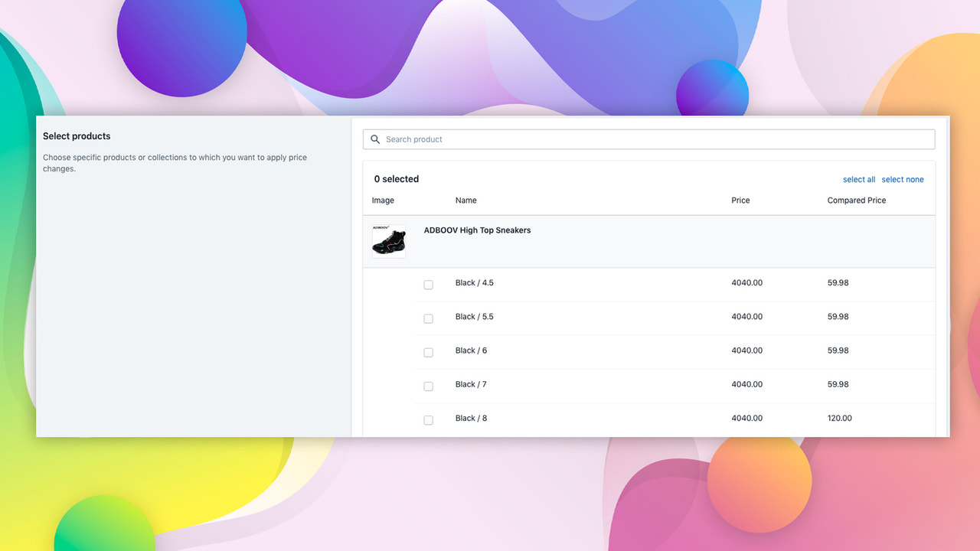Image resolution: width=980 pixels, height=551 pixels.
Task: Click the 4040.00 price for Black / 6
Action: click(746, 350)
